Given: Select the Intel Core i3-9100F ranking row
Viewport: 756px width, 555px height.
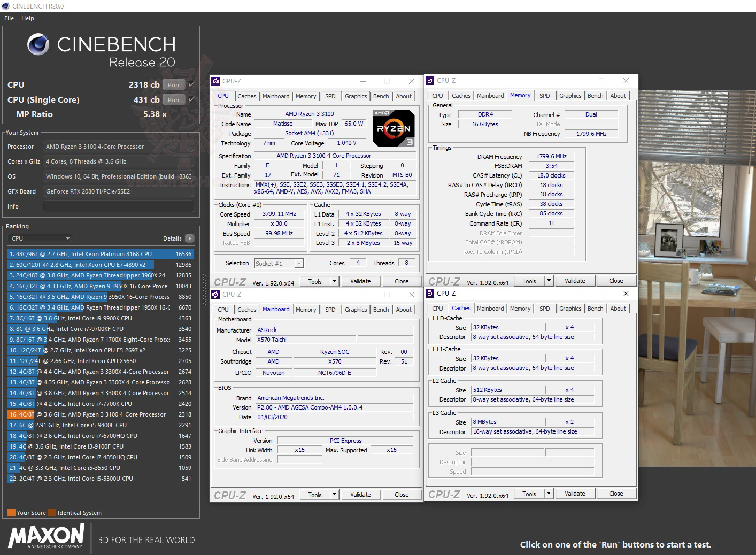Looking at the screenshot, I should tap(101, 446).
